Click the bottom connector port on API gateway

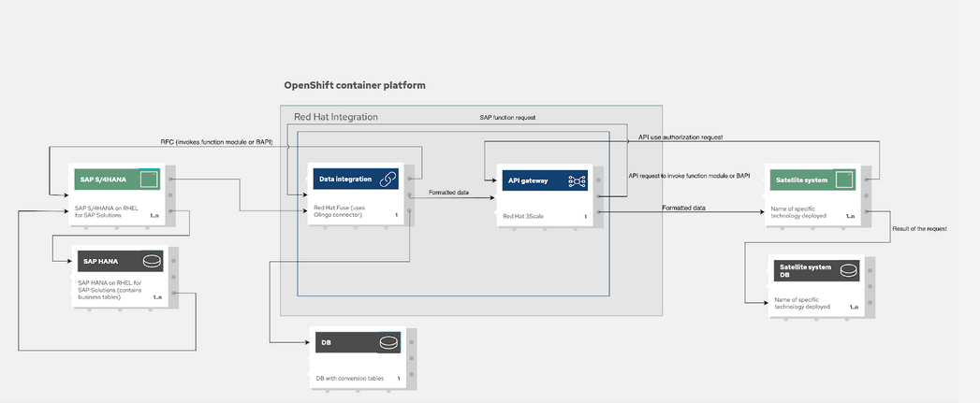pos(599,213)
